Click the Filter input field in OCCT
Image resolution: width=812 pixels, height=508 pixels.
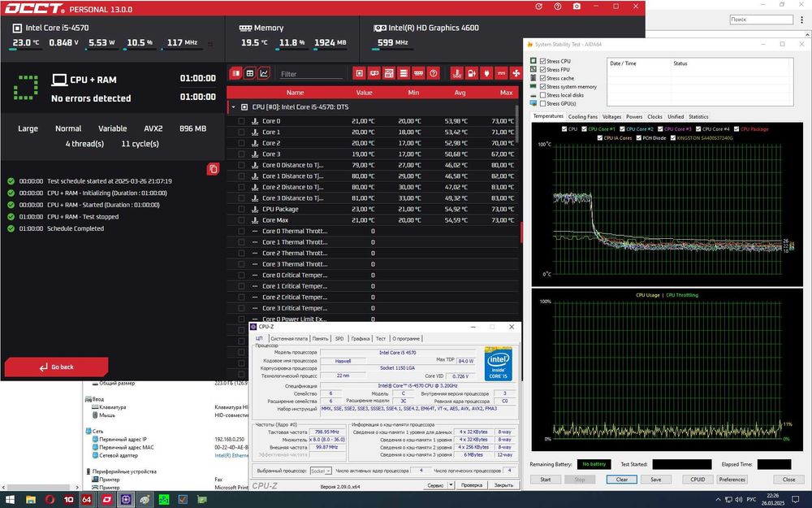pyautogui.click(x=311, y=74)
